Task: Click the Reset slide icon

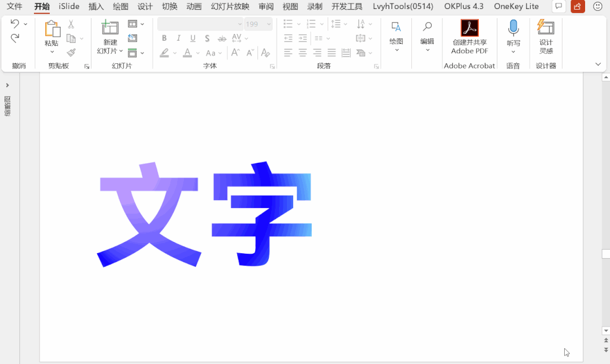Action: 132,38
